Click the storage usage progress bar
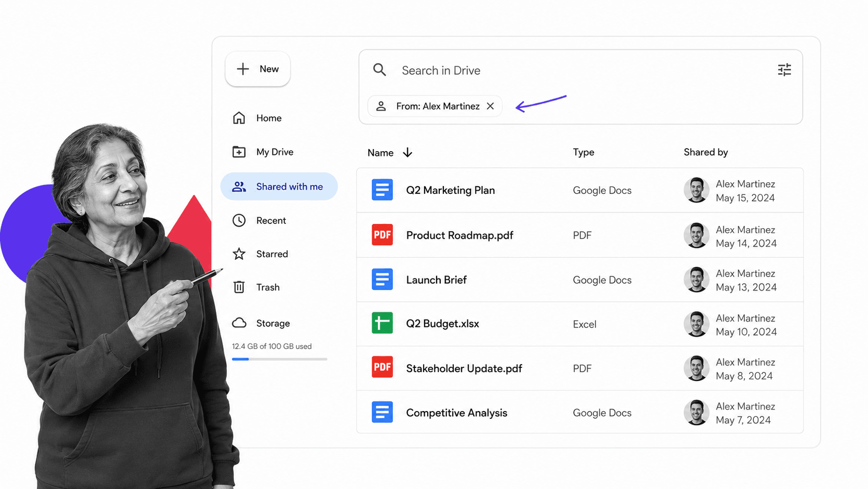This screenshot has width=868, height=489. pos(279,359)
